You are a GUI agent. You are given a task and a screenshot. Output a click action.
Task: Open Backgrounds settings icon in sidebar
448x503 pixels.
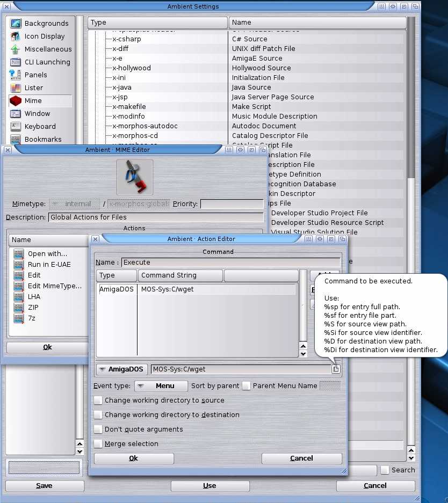16,24
